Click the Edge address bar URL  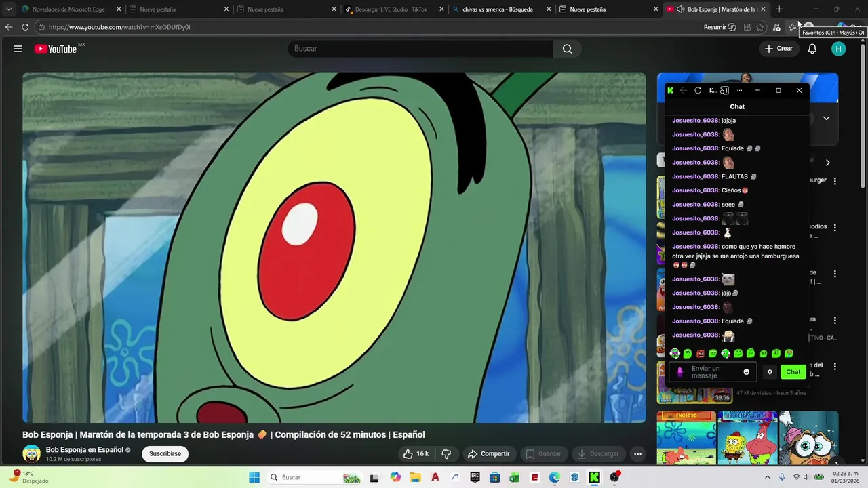point(119,27)
